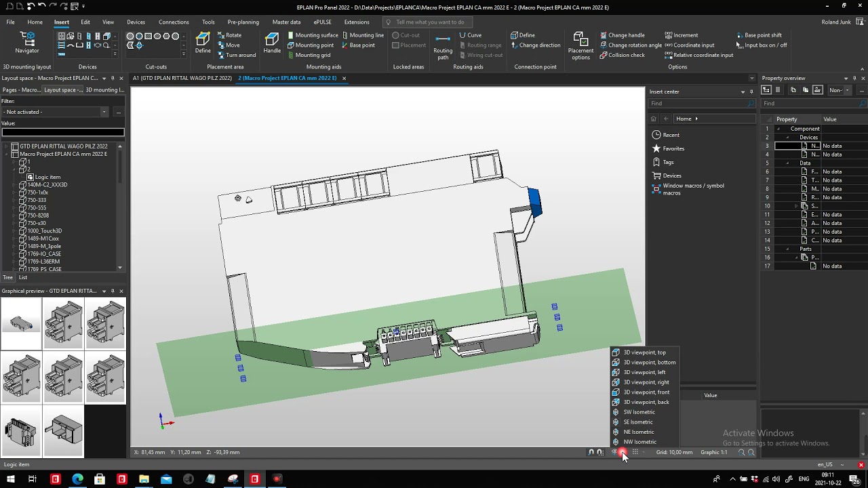Expand the Cut-outs gallery dropdown
The width and height of the screenshot is (868, 488).
(x=183, y=54)
